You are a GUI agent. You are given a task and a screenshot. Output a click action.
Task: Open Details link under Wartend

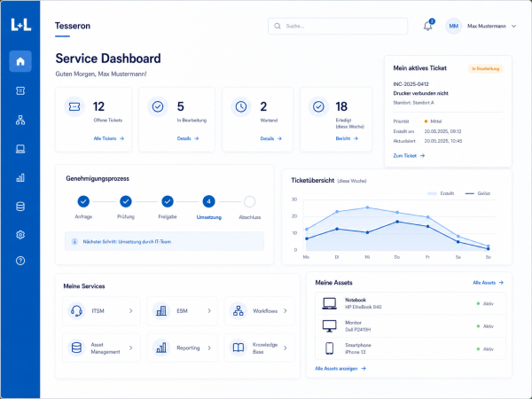pyautogui.click(x=271, y=138)
